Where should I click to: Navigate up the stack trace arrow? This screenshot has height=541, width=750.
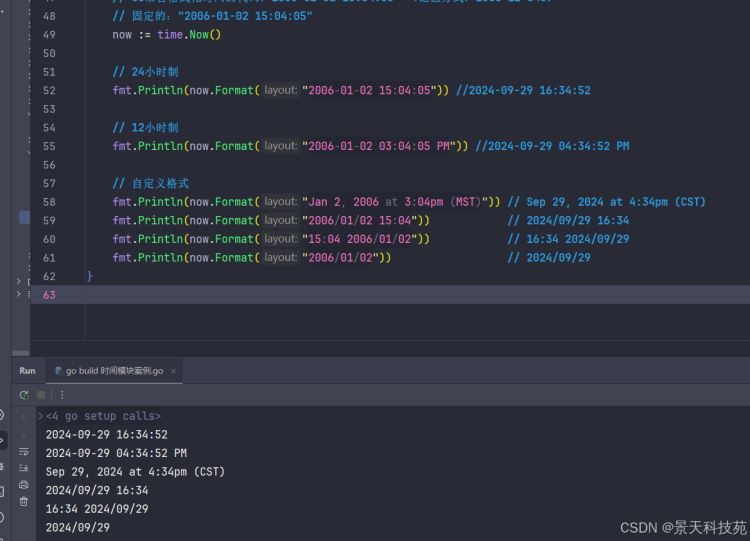[x=23, y=417]
